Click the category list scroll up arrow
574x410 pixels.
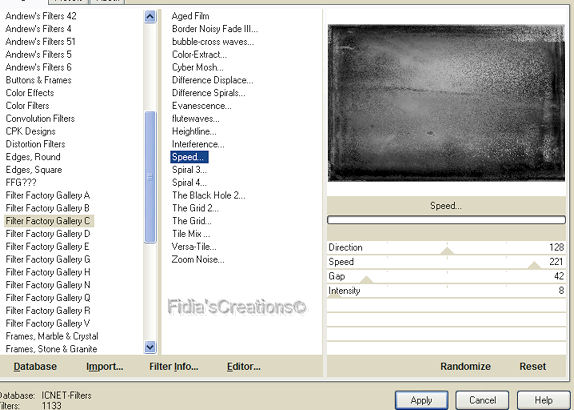[150, 16]
